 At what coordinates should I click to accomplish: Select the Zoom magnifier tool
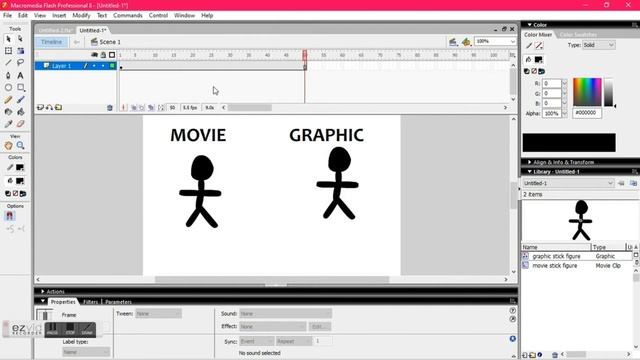click(20, 145)
